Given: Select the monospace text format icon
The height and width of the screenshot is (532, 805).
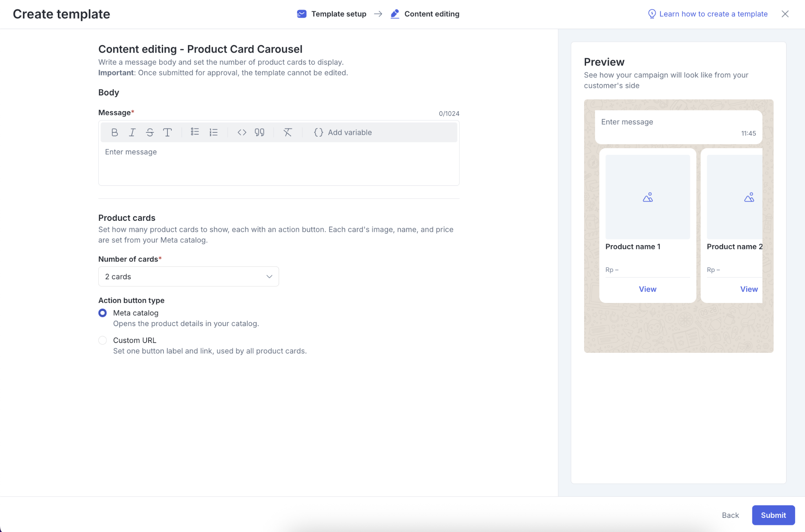Looking at the screenshot, I should click(x=167, y=132).
